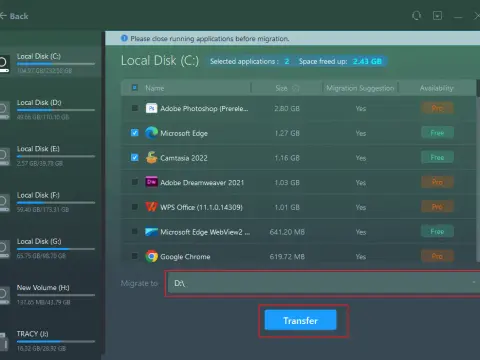Click the Pro badge for Adobe Dreamweaver
480x360 pixels.
(437, 182)
